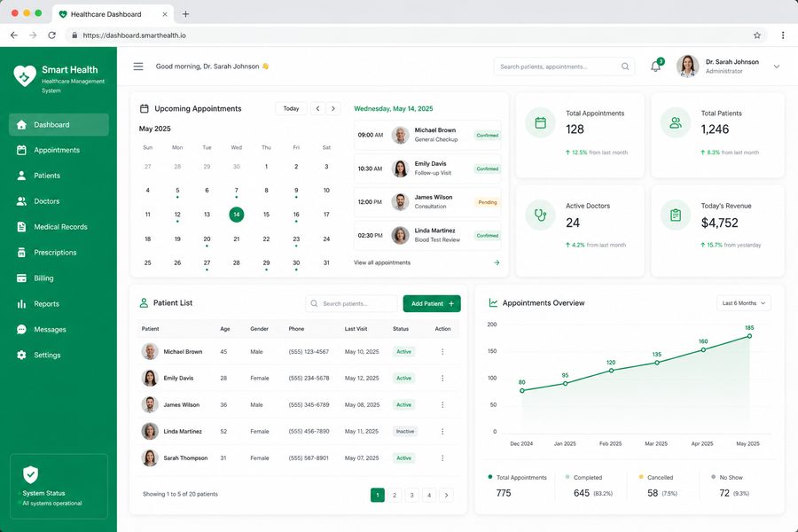Open the hamburger sidebar menu

[x=138, y=66]
